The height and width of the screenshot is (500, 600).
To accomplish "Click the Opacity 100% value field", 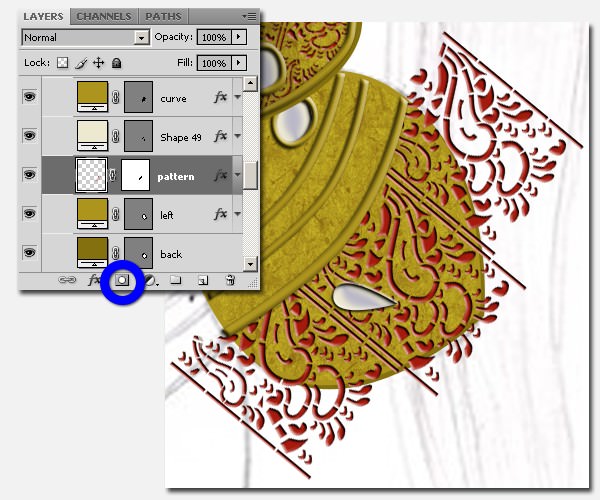I will 214,37.
